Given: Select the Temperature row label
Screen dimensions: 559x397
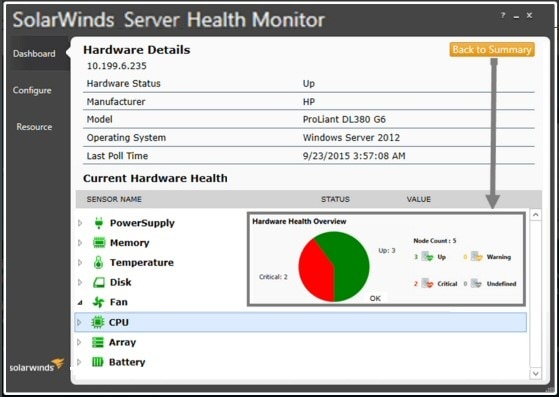Looking at the screenshot, I should 142,263.
